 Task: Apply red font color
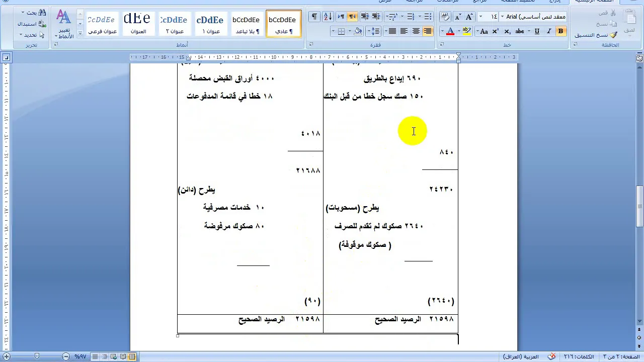(x=450, y=31)
